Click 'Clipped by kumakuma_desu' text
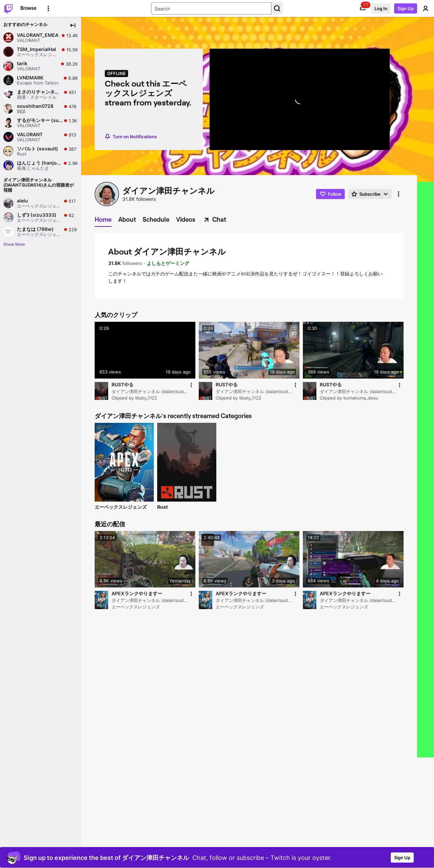The image size is (434, 868). click(349, 398)
